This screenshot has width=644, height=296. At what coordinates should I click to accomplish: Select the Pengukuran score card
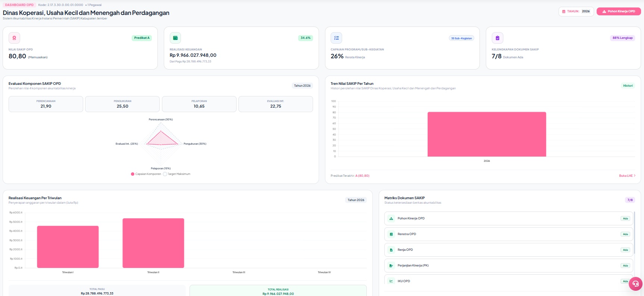pos(122,104)
